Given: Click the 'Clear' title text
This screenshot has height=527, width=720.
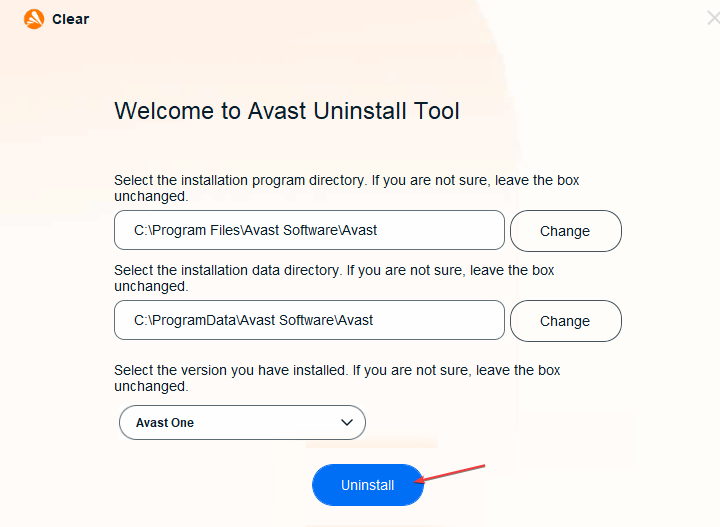Looking at the screenshot, I should tap(70, 19).
